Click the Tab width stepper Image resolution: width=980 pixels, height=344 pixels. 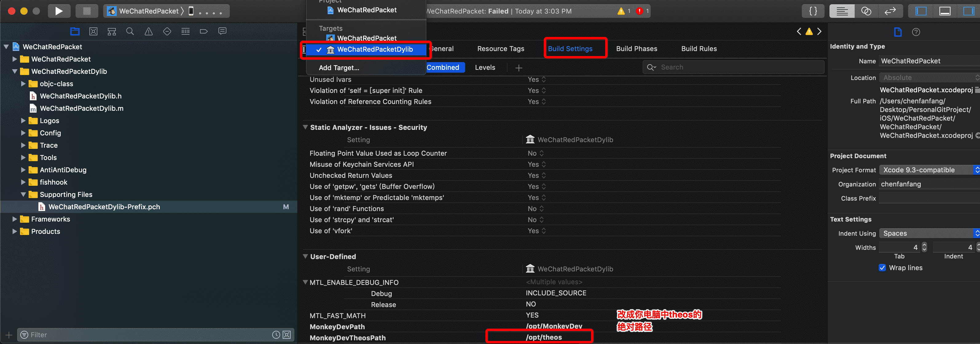[x=924, y=247]
